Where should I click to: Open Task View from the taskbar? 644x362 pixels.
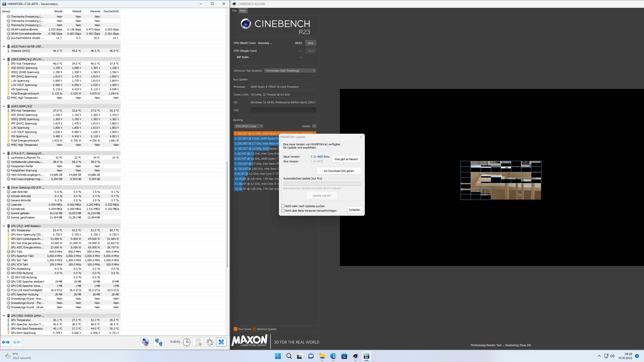tap(300, 356)
